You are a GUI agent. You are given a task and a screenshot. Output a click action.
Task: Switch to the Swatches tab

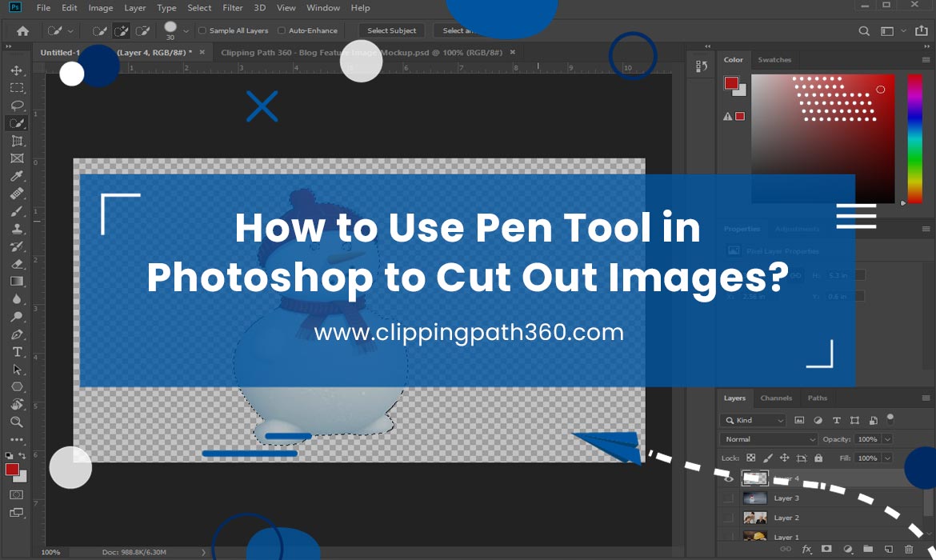click(774, 60)
